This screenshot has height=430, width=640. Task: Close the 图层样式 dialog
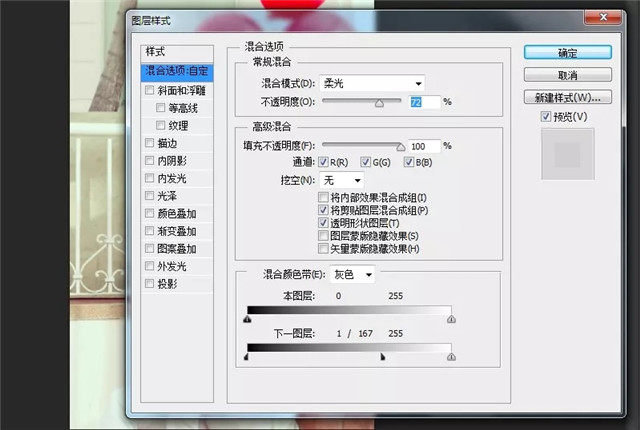[603, 17]
